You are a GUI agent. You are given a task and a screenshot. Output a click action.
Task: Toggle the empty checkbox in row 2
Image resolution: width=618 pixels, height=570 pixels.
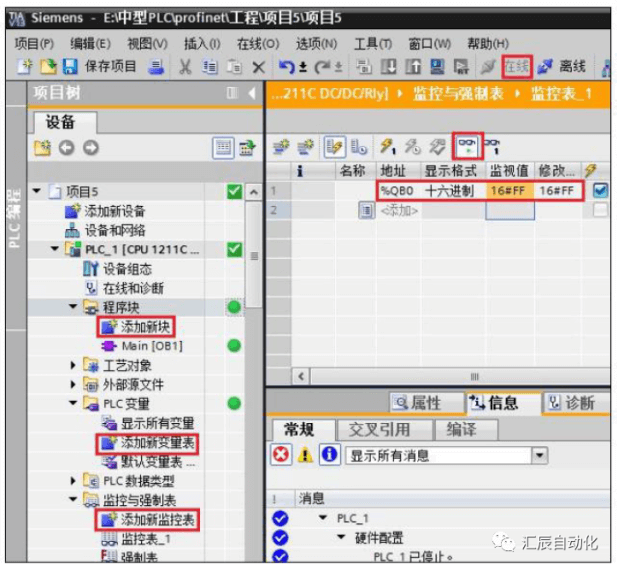pyautogui.click(x=600, y=210)
